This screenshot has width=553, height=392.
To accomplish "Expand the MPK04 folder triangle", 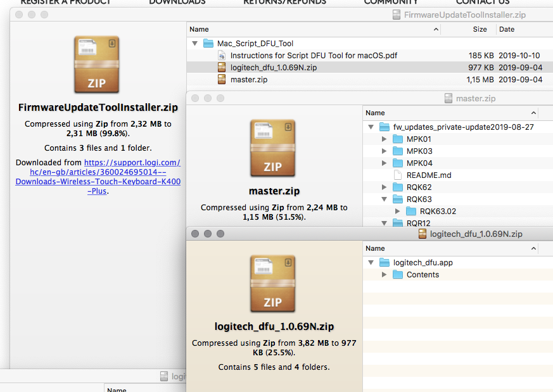I will (384, 163).
